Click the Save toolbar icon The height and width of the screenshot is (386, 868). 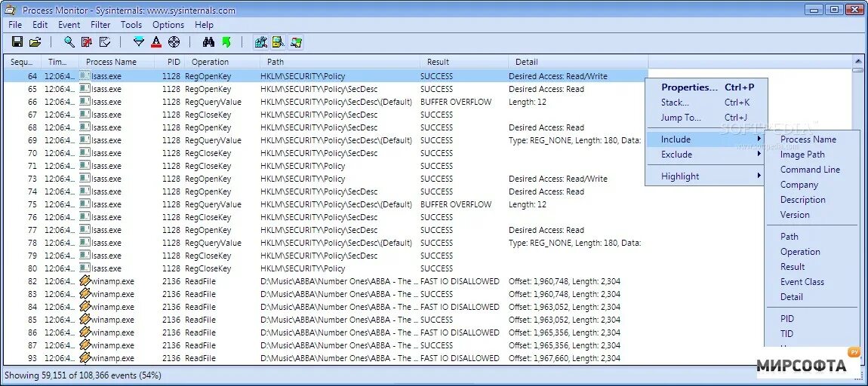(x=17, y=41)
